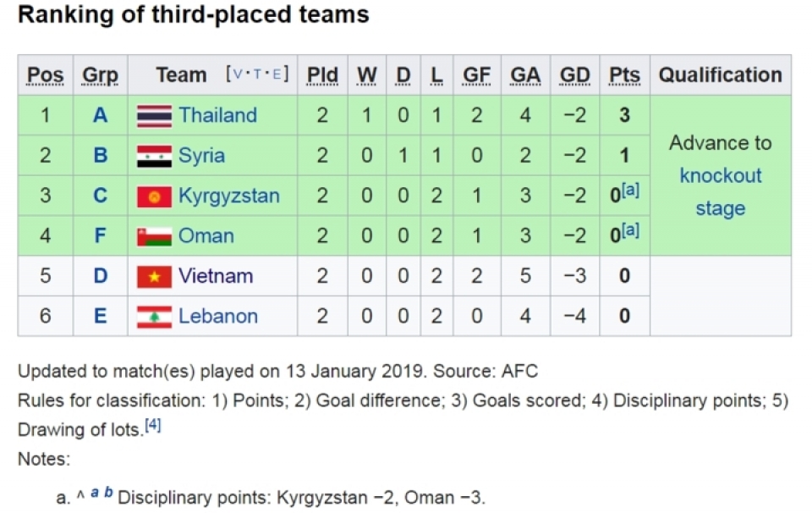Click the Pts column header

[x=624, y=75]
